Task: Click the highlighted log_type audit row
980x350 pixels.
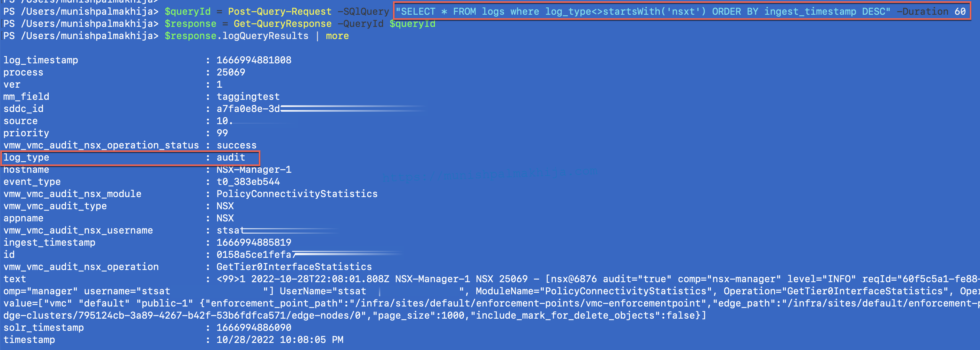Action: [130, 158]
